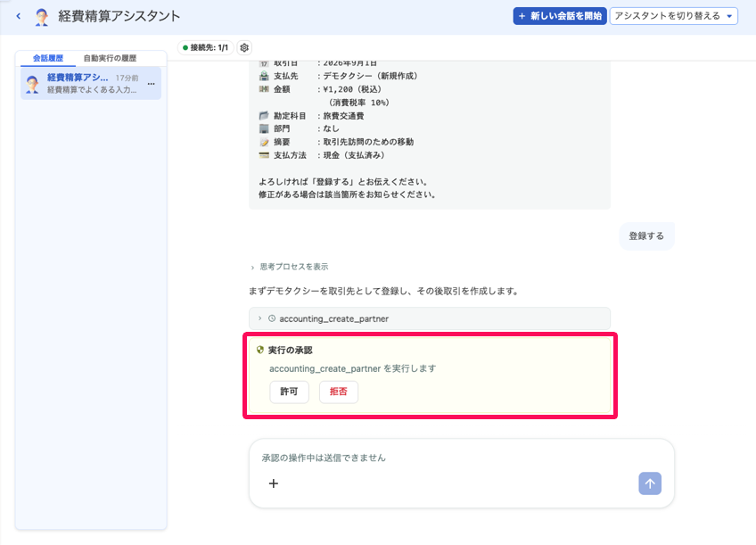Click the まずデモタクシーを取引先として登録し message
The image size is (756, 545).
click(x=383, y=292)
